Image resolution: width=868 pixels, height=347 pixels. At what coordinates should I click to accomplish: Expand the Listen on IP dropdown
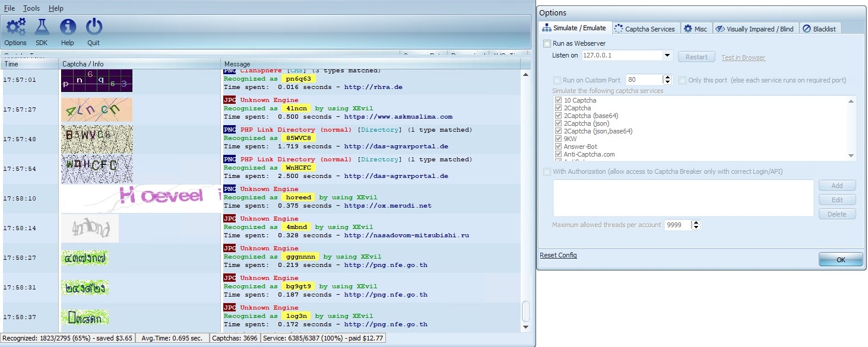pos(667,56)
